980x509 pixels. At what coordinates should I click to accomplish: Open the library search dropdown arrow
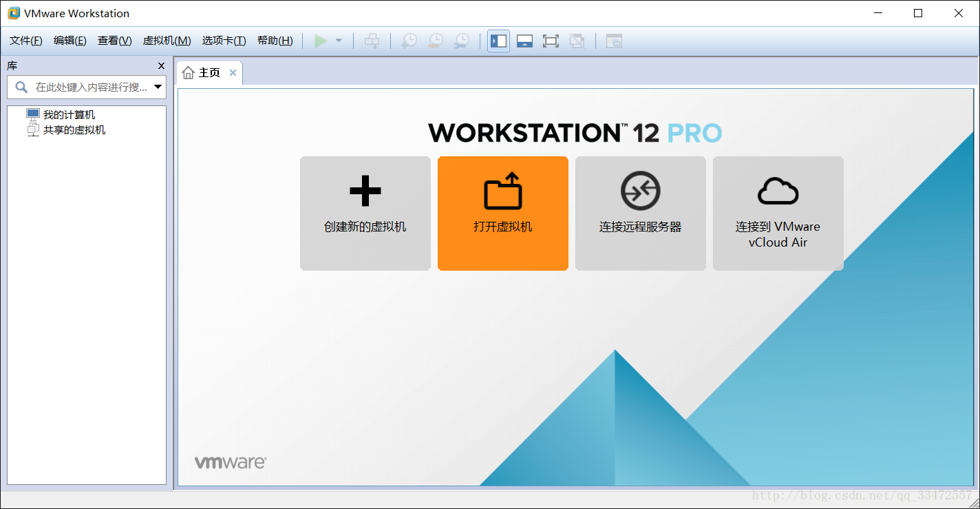pos(158,87)
